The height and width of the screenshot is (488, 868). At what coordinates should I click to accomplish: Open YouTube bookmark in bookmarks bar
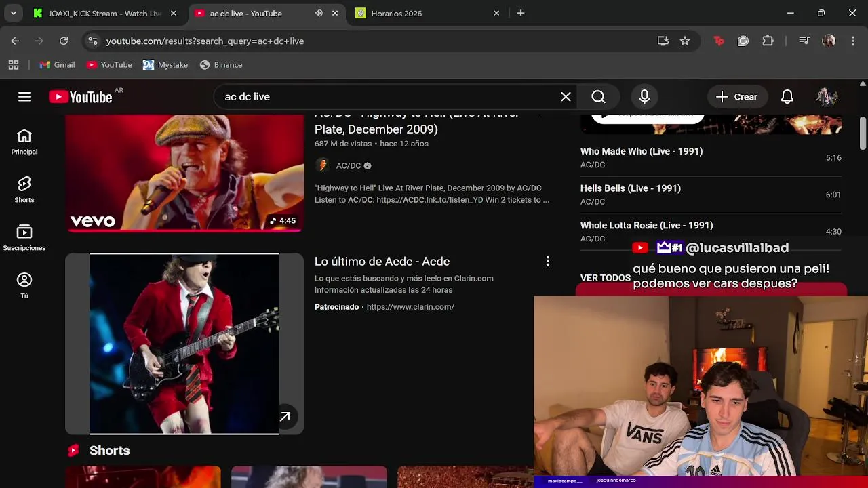tap(109, 65)
